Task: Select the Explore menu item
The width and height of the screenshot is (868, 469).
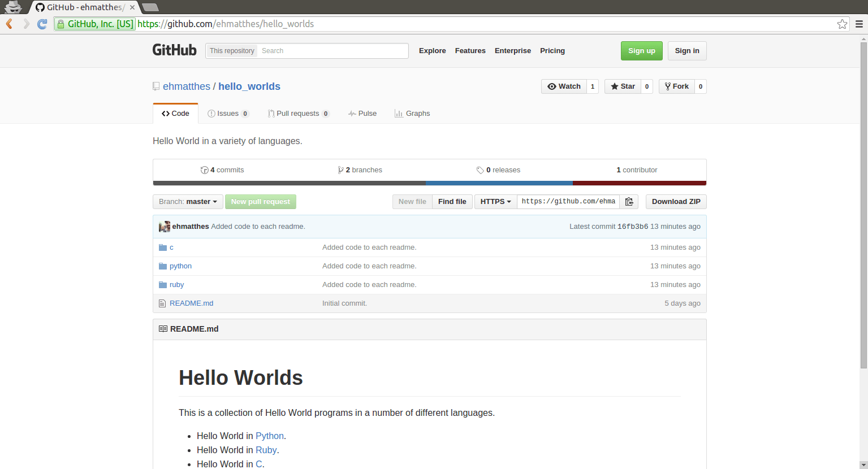Action: pyautogui.click(x=433, y=51)
